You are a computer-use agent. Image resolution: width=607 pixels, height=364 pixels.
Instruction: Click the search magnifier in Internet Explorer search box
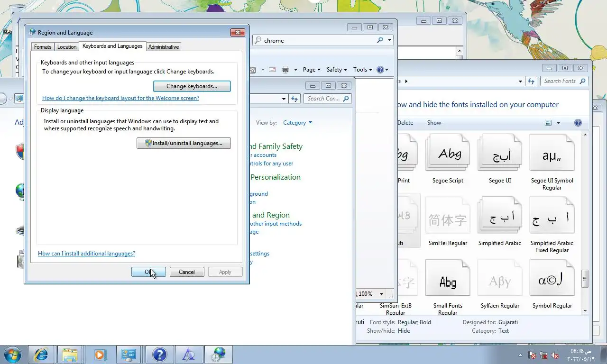pyautogui.click(x=379, y=40)
